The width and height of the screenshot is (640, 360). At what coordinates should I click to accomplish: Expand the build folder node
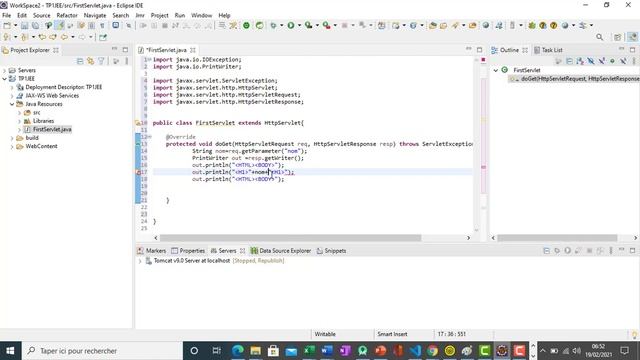coord(12,138)
